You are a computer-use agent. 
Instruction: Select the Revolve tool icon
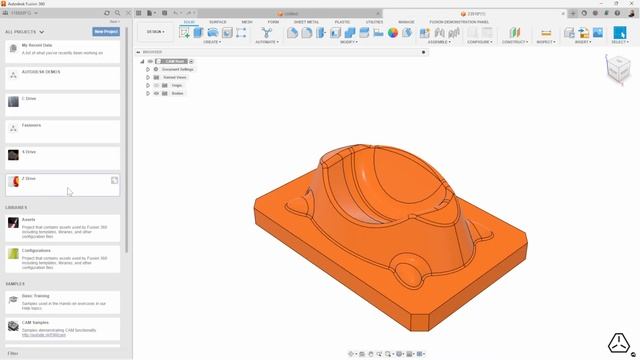point(213,33)
